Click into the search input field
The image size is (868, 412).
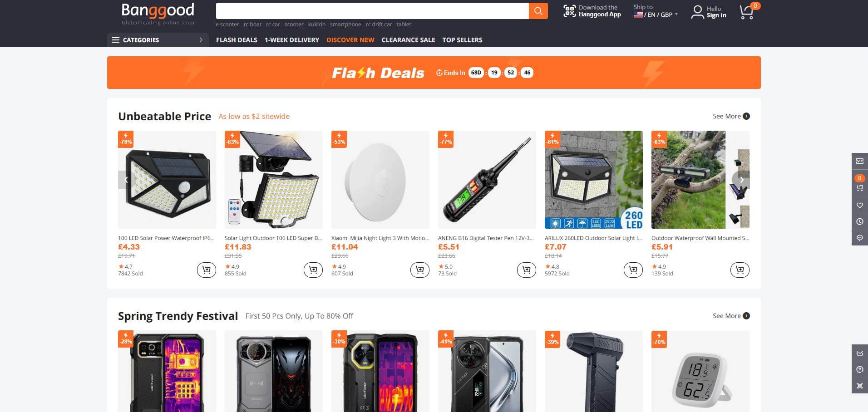pos(372,11)
